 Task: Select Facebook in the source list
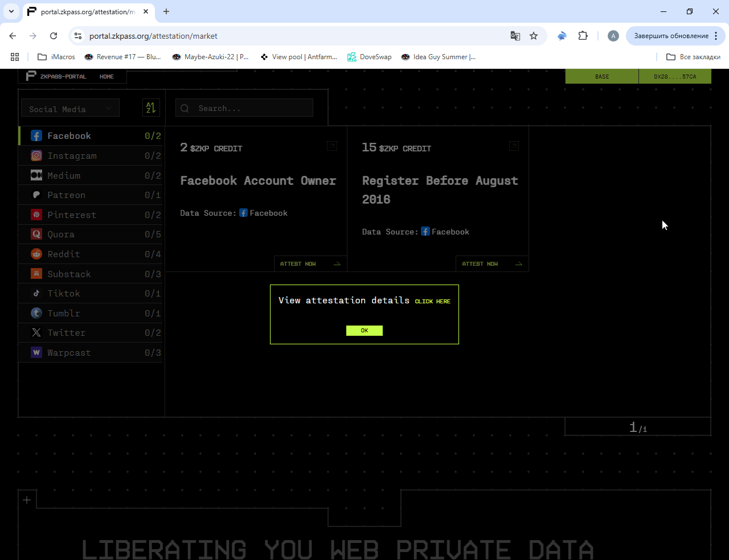tap(91, 136)
